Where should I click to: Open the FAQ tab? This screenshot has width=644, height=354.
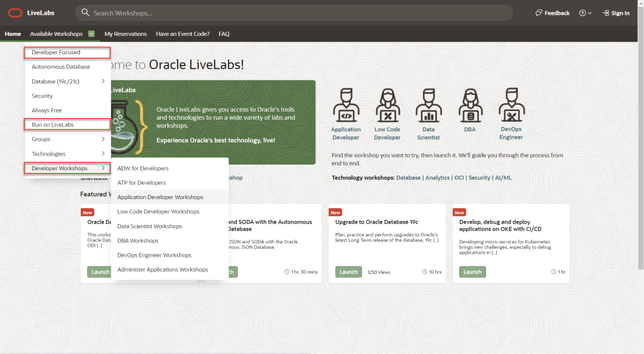[224, 34]
